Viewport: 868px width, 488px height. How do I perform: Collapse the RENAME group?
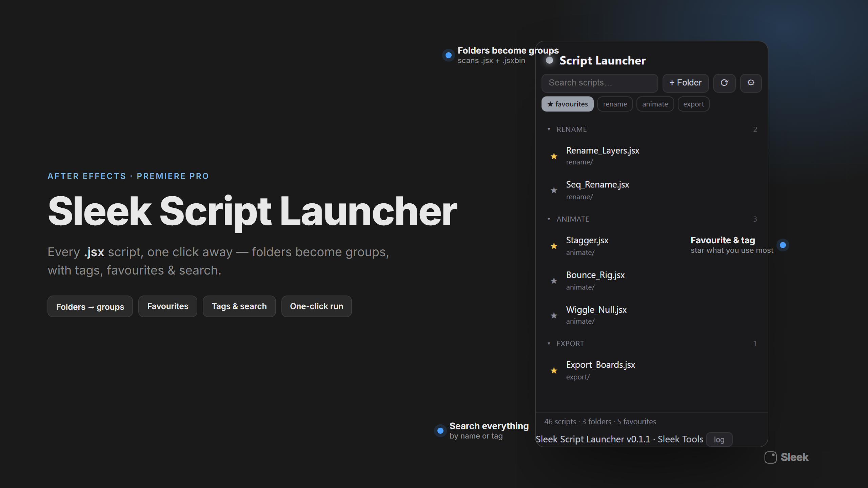[549, 129]
